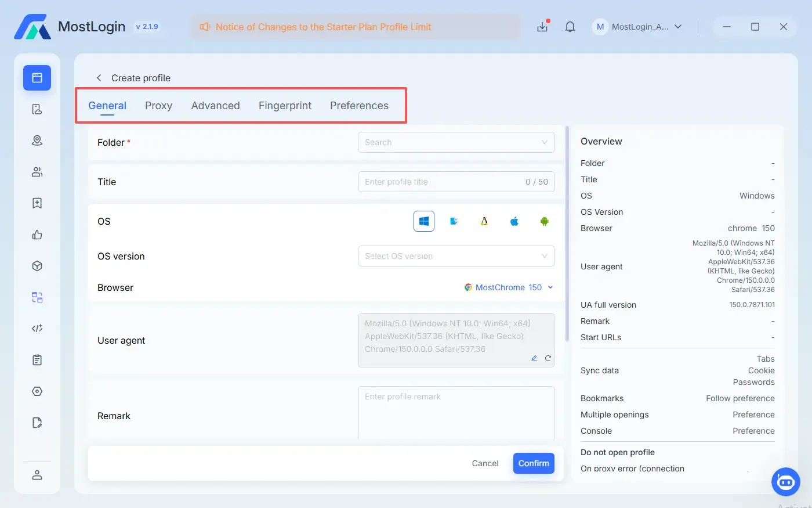The image size is (812, 508).
Task: Click the v 2.1.9 version badge
Action: pos(147,27)
